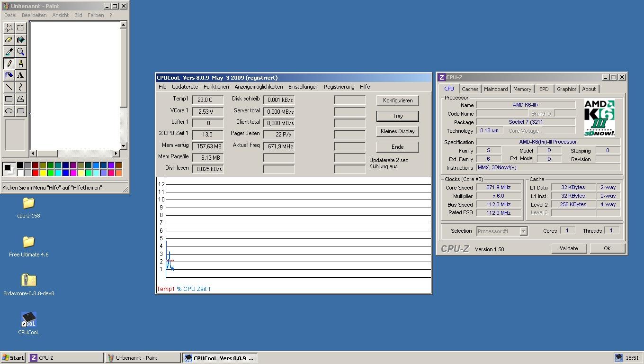Viewport: 644px width, 364px height.
Task: Open the Einstellungen menu in CPUCooL
Action: [x=303, y=87]
